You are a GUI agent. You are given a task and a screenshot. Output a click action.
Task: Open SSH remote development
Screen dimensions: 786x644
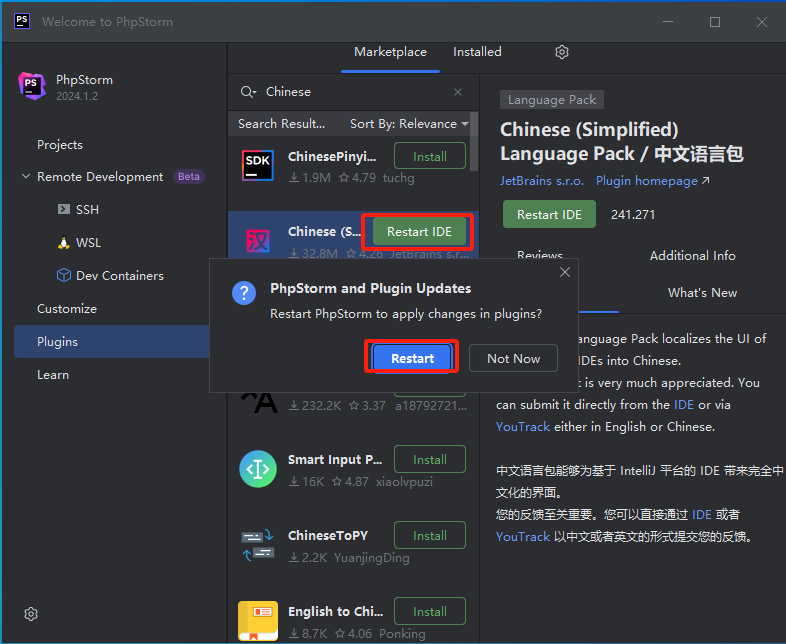click(x=87, y=209)
